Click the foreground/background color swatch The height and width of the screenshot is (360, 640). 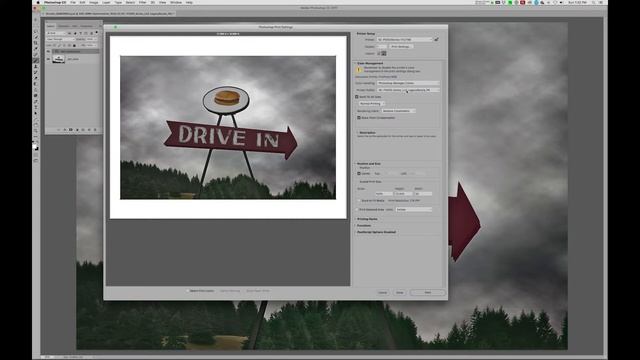(36, 147)
